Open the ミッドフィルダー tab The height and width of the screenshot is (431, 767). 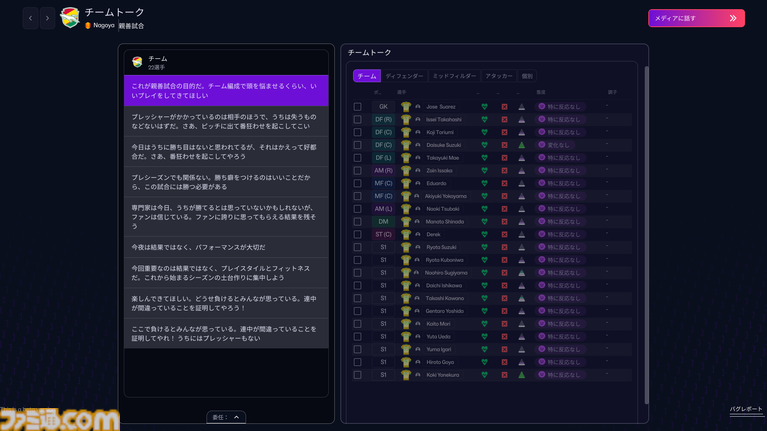(x=454, y=76)
